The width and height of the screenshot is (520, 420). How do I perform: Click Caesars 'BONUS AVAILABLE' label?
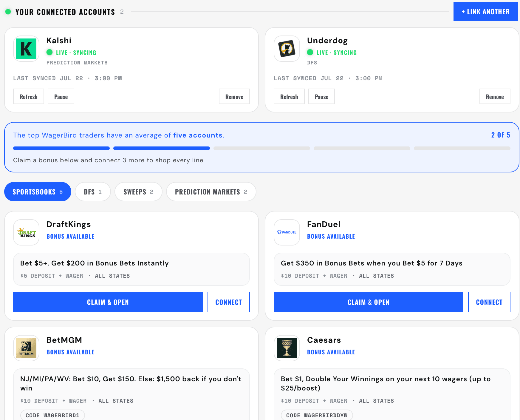(331, 352)
